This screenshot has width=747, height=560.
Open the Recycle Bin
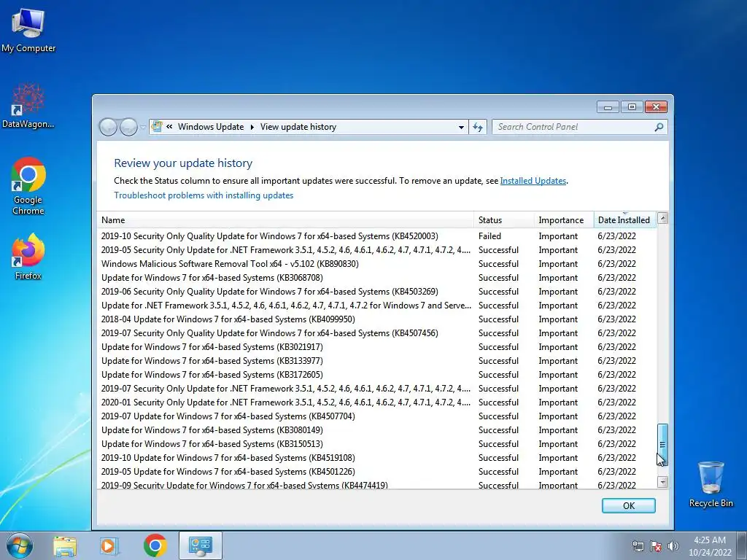[711, 484]
